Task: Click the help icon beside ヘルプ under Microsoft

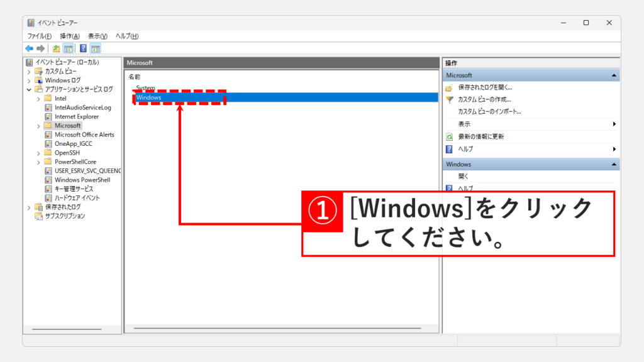Action: 449,149
